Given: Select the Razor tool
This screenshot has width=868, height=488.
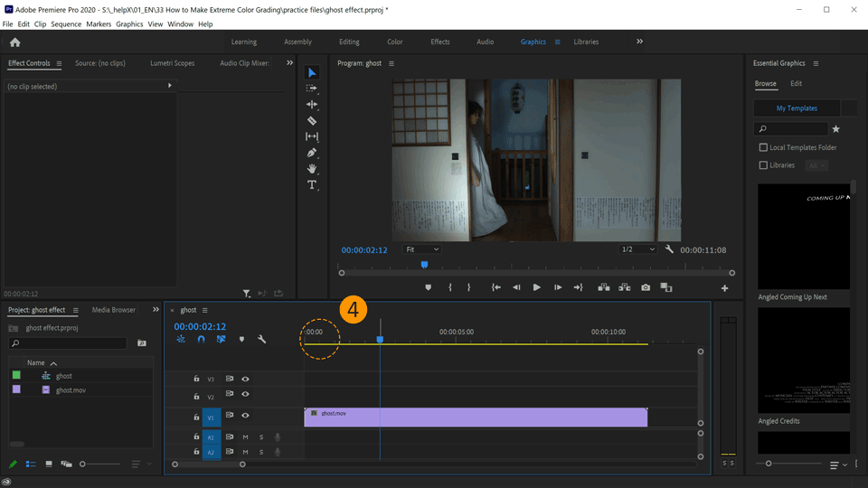Looking at the screenshot, I should (x=312, y=120).
